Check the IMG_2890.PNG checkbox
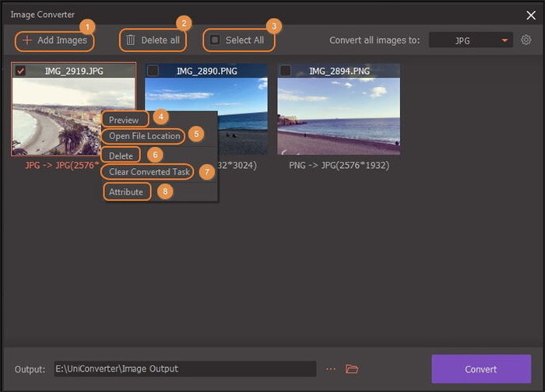This screenshot has height=392, width=545. pyautogui.click(x=153, y=72)
